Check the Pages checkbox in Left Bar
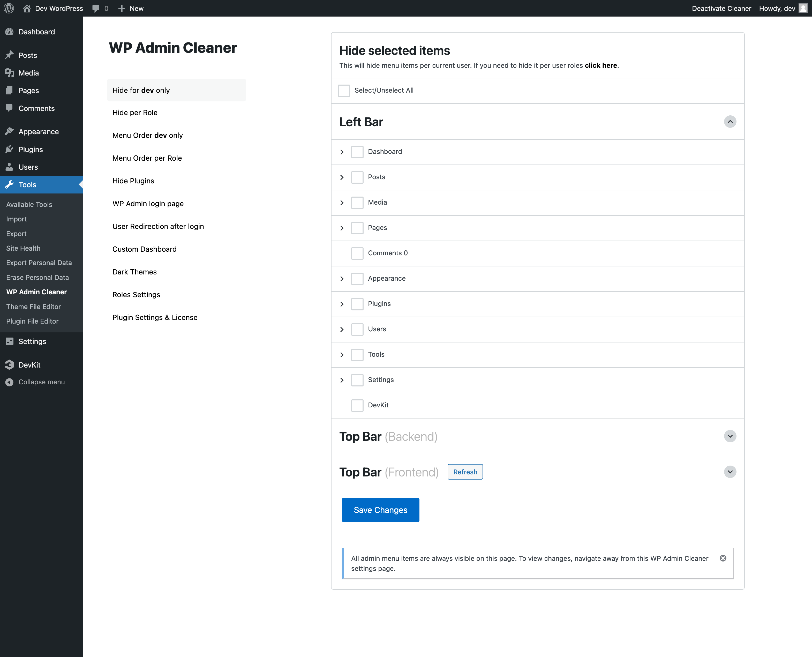812x657 pixels. pos(357,228)
